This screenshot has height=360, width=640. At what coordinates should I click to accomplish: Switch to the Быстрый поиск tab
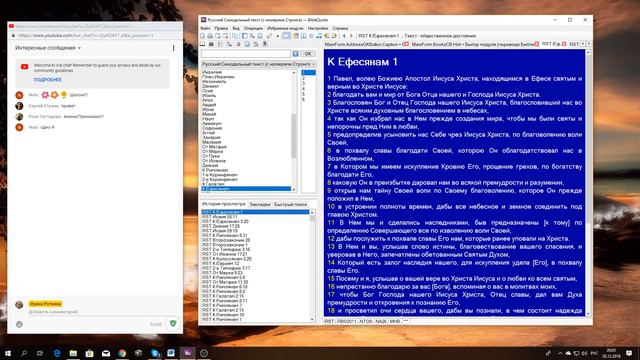point(290,204)
